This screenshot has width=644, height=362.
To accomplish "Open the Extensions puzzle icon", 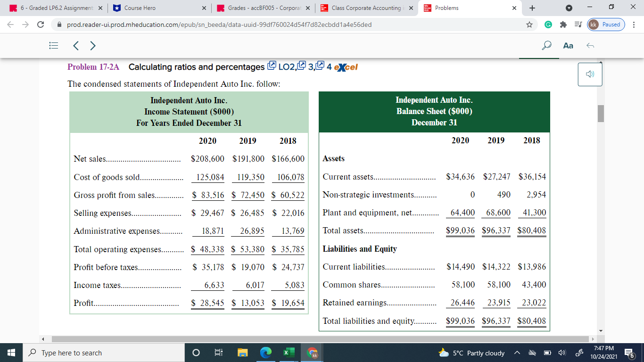I will click(563, 25).
